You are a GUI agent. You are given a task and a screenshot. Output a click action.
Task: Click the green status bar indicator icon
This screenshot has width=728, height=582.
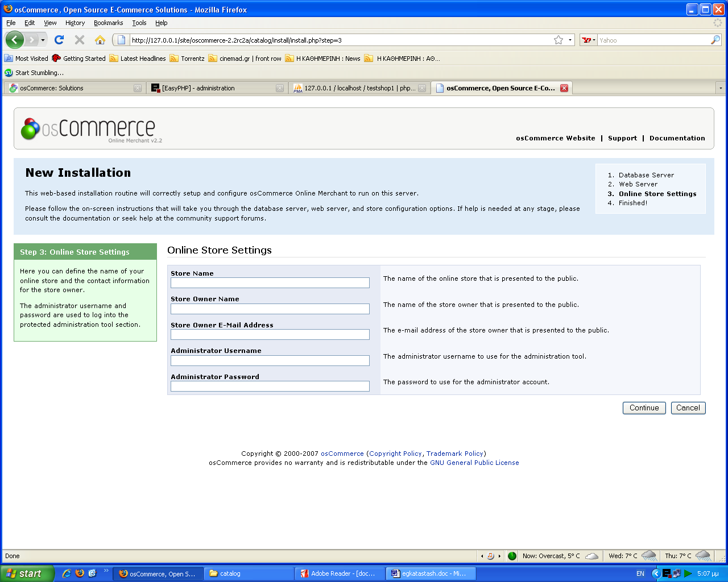tap(512, 556)
